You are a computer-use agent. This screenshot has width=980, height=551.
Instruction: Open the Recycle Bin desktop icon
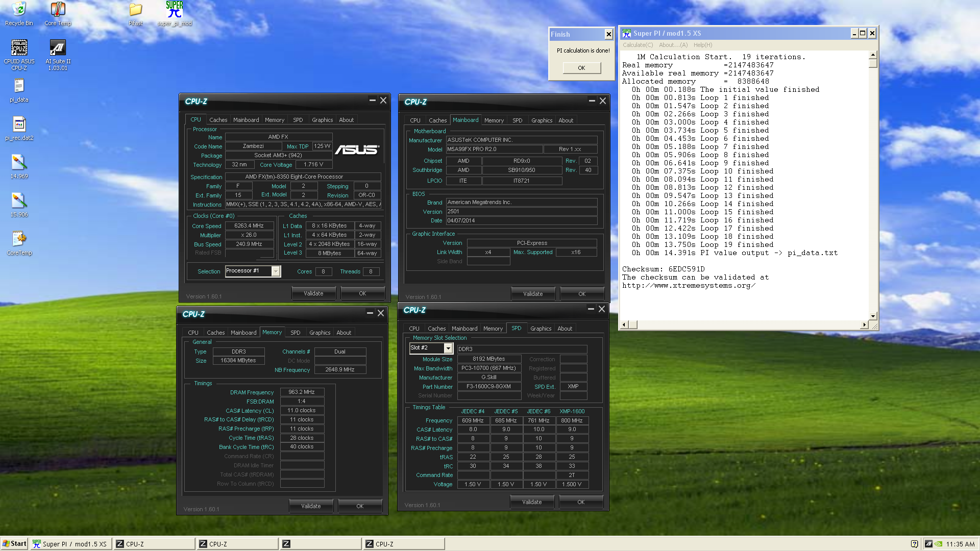19,13
